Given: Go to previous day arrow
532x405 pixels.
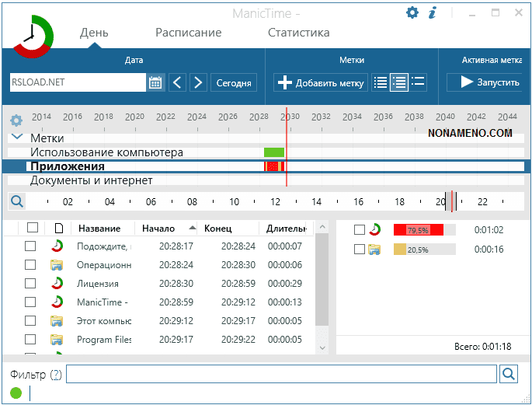Looking at the screenshot, I should [x=177, y=82].
